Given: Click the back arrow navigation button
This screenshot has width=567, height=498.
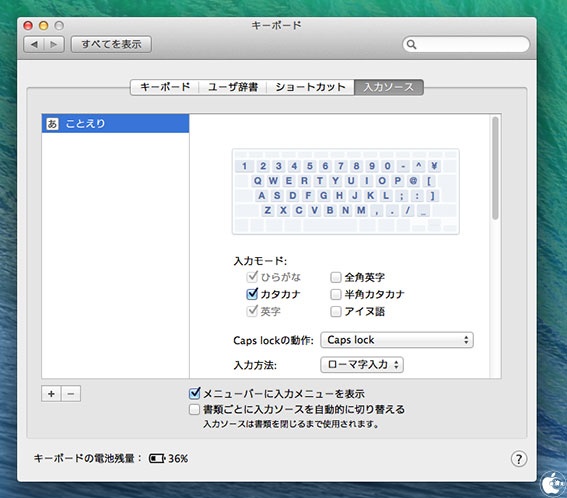Looking at the screenshot, I should click(x=34, y=44).
